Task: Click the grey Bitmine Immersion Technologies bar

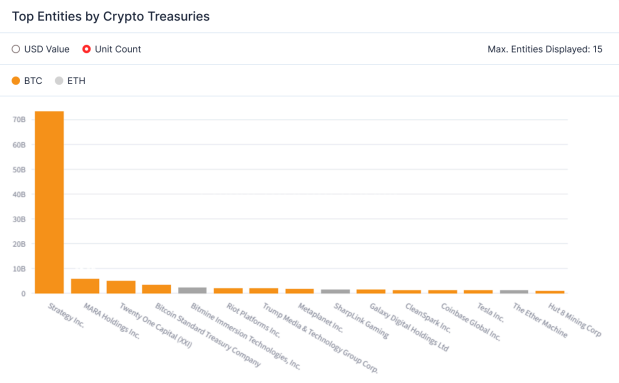Action: (x=192, y=290)
